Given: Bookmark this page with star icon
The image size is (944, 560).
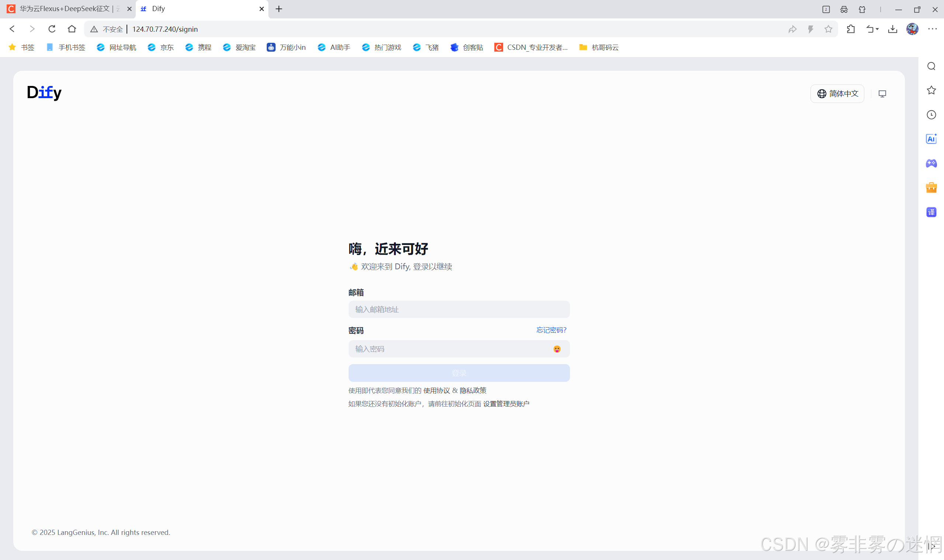Looking at the screenshot, I should click(x=828, y=29).
